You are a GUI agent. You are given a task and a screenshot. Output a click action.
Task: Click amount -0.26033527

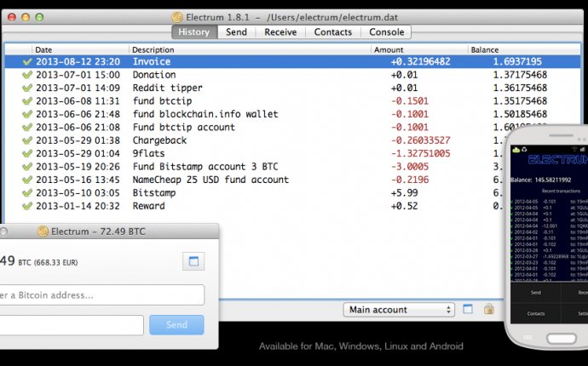pos(420,140)
